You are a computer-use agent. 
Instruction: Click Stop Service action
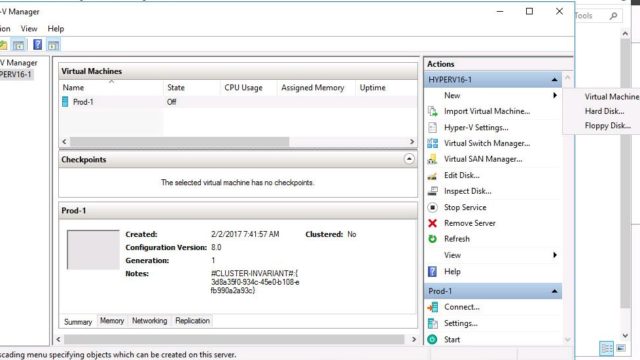(x=465, y=207)
